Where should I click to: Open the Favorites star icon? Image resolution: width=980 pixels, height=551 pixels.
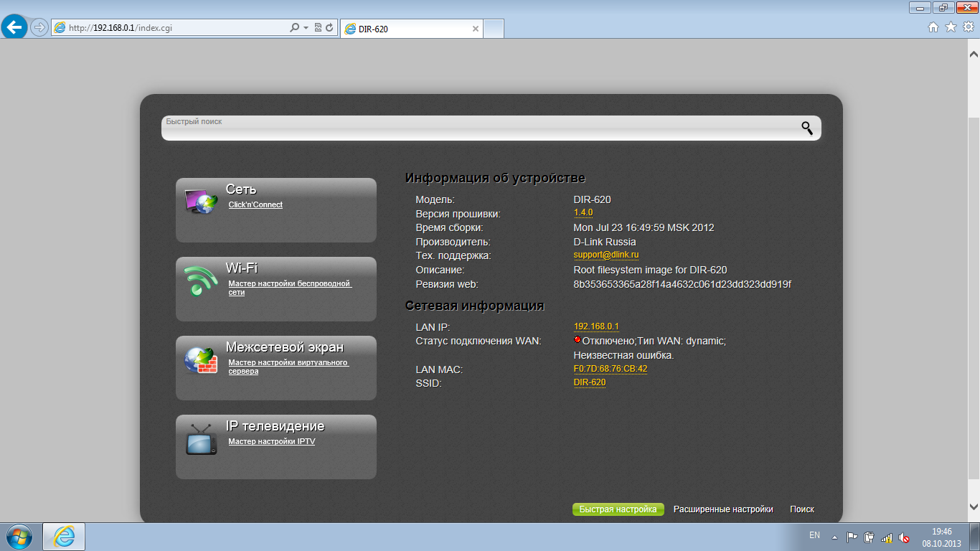point(951,27)
